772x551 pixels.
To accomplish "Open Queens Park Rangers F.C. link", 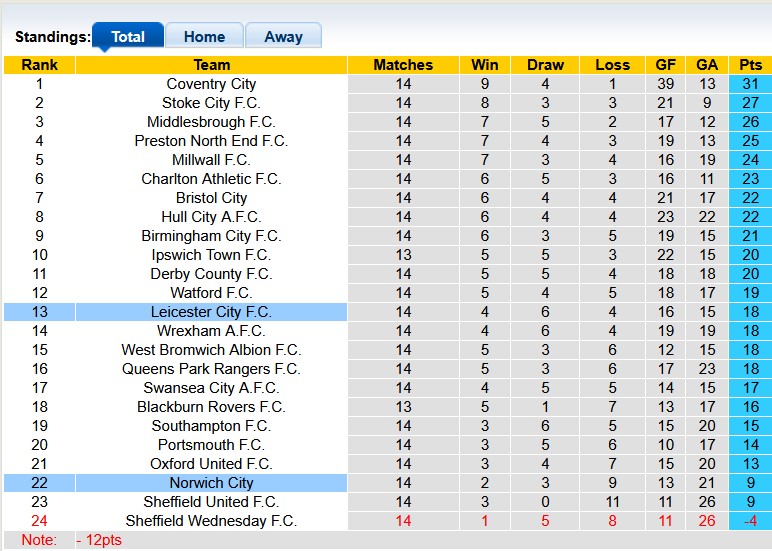I will 211,369.
